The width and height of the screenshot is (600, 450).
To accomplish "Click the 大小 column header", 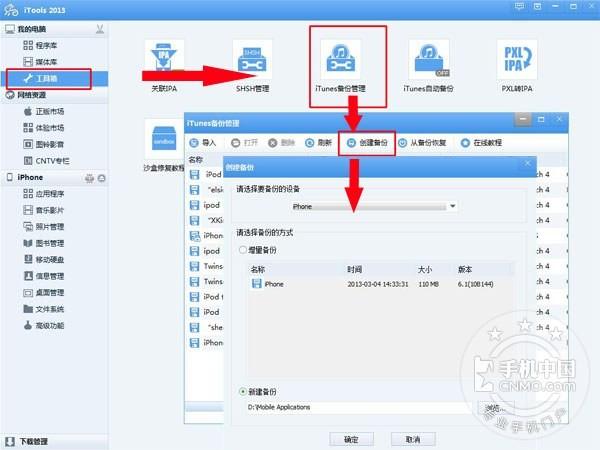I will 425,269.
